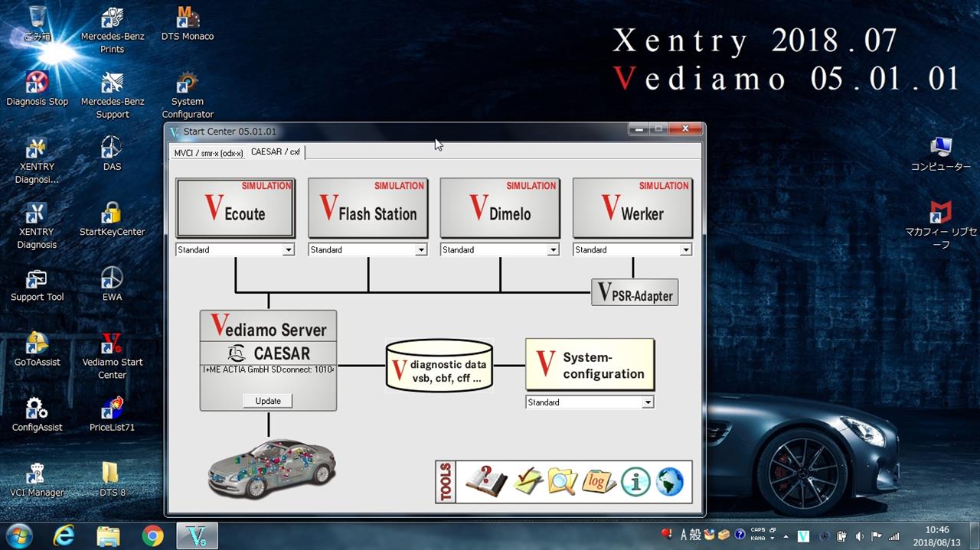Open Support Tool desktop icon

tap(37, 285)
